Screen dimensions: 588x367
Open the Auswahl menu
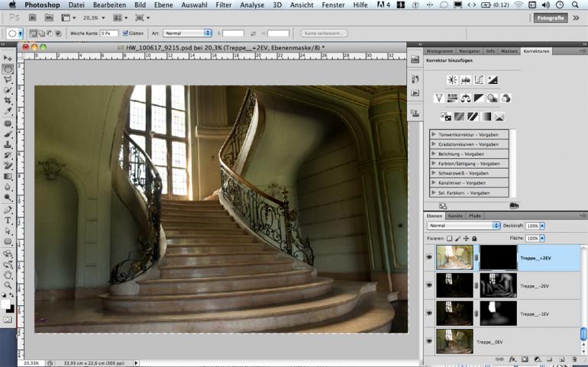coord(194,5)
